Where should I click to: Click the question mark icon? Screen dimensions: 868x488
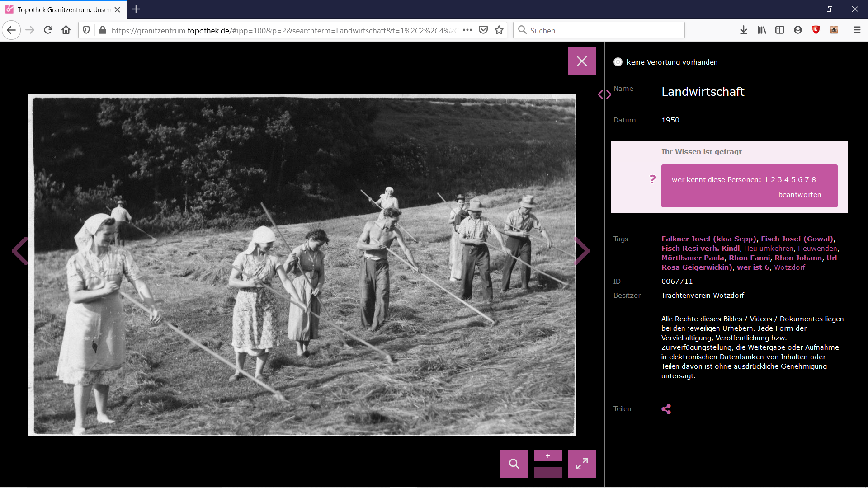(x=652, y=179)
